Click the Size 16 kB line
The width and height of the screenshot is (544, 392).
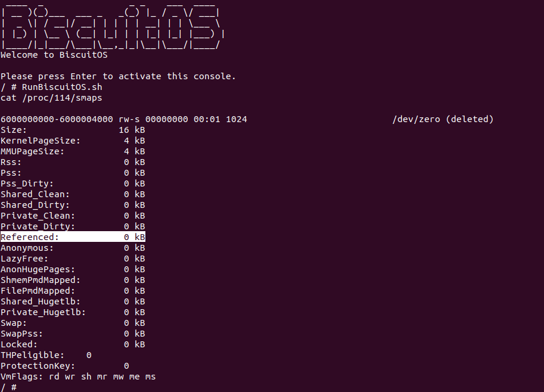point(73,130)
